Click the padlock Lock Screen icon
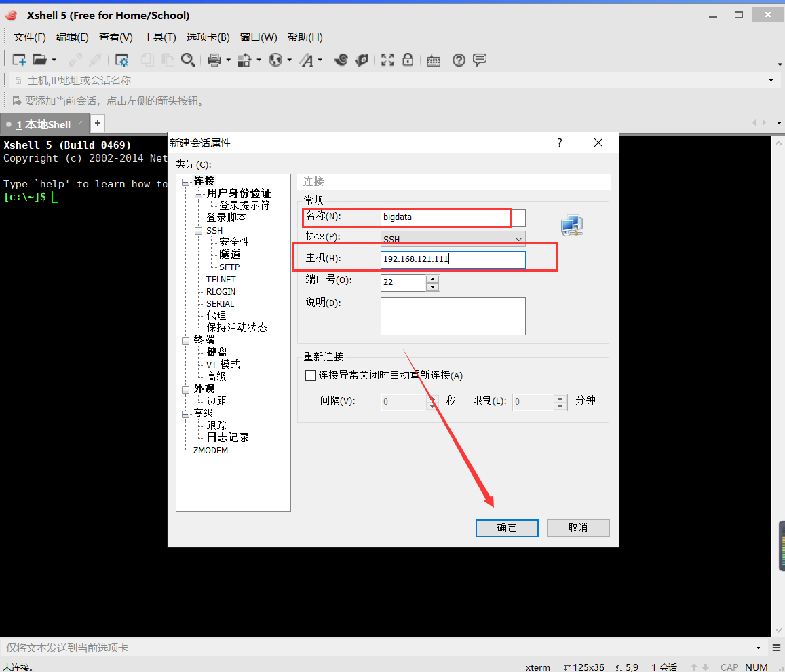 (408, 60)
